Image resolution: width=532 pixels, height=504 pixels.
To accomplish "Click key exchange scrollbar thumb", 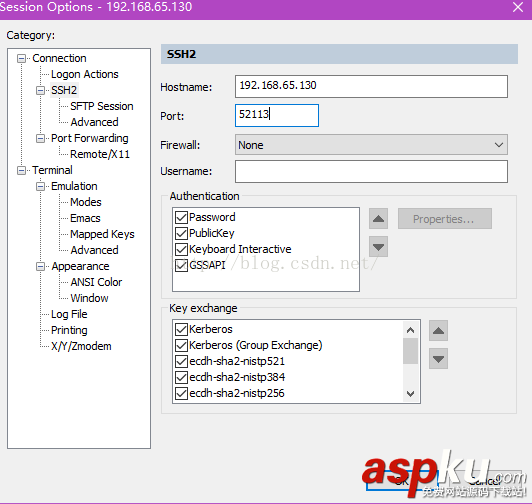I will tap(410, 351).
